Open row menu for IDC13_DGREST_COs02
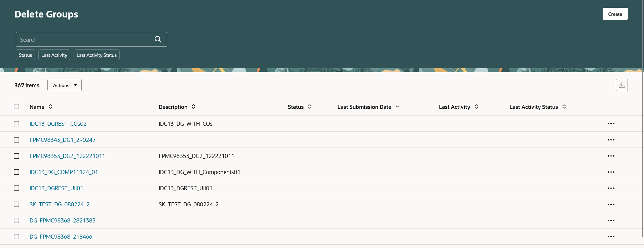The width and height of the screenshot is (644, 248). click(611, 124)
